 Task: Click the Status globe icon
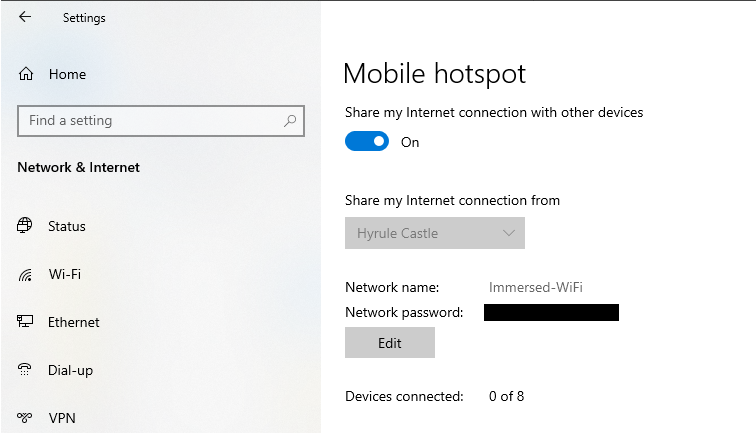tap(26, 226)
